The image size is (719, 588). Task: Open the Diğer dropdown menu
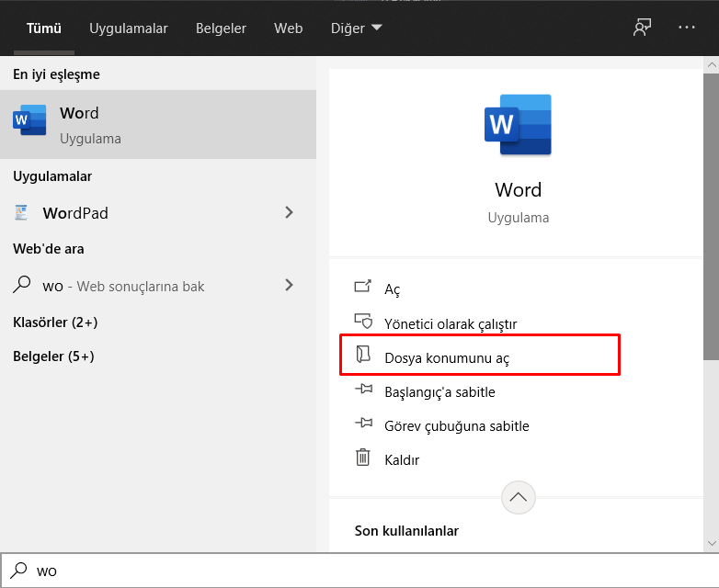click(357, 28)
